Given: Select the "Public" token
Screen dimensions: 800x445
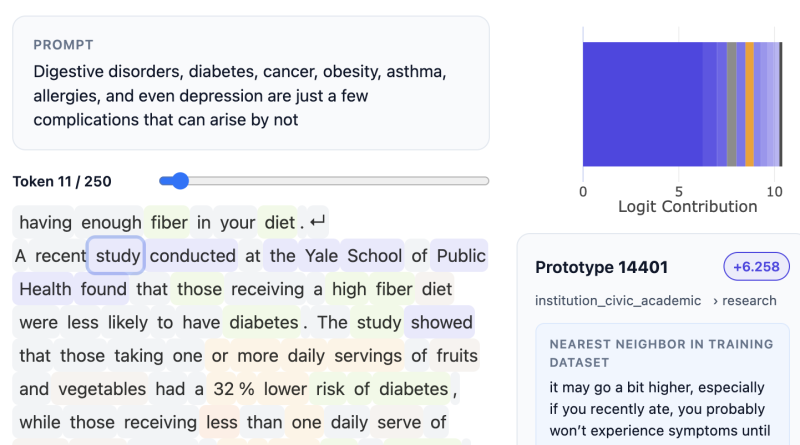Looking at the screenshot, I should pos(461,256).
